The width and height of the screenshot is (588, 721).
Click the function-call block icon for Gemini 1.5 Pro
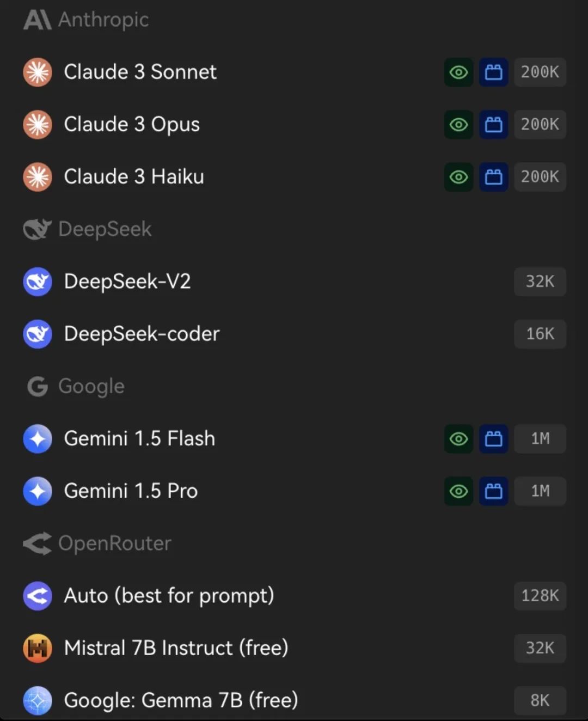(493, 491)
